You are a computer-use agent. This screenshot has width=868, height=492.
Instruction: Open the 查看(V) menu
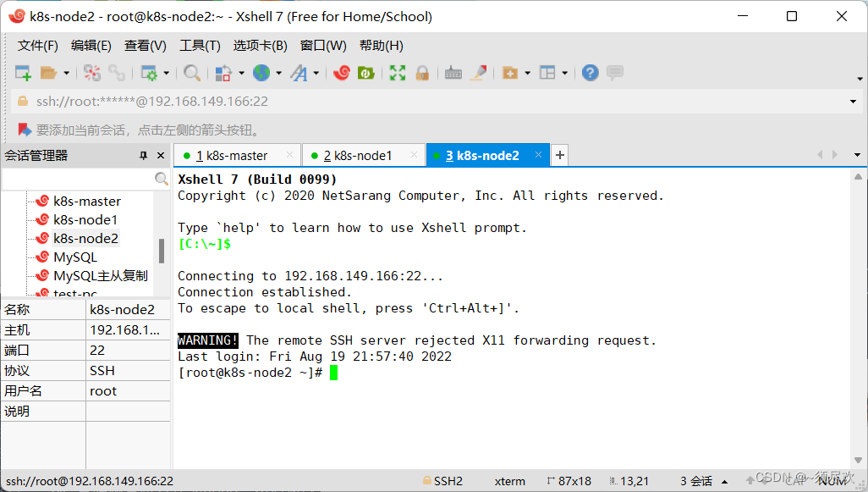[145, 46]
